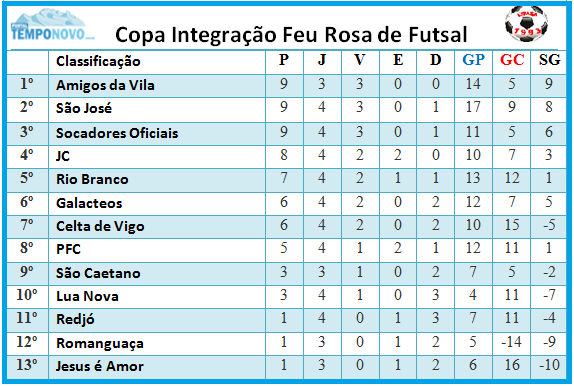Viewport: 574px width, 386px height.
Task: Select the Redjó team name
Action: tap(75, 319)
